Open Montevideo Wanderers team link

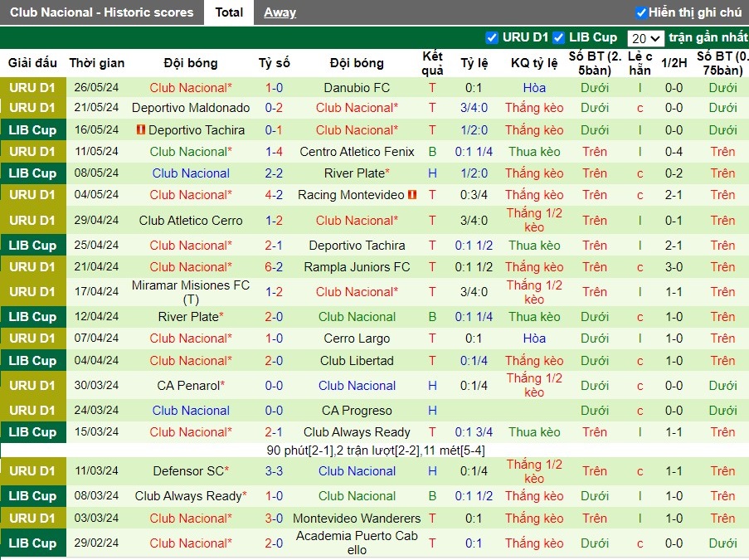click(357, 519)
